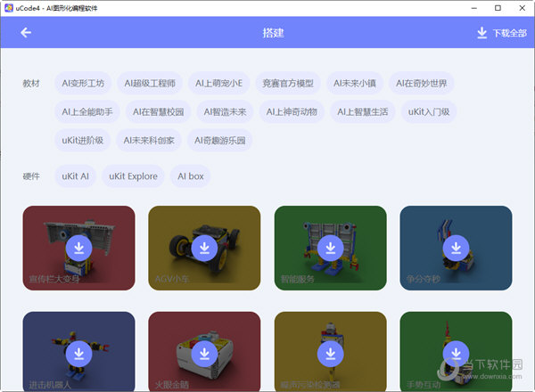Click the 搭建 page heading
This screenshot has width=535, height=392.
click(273, 33)
